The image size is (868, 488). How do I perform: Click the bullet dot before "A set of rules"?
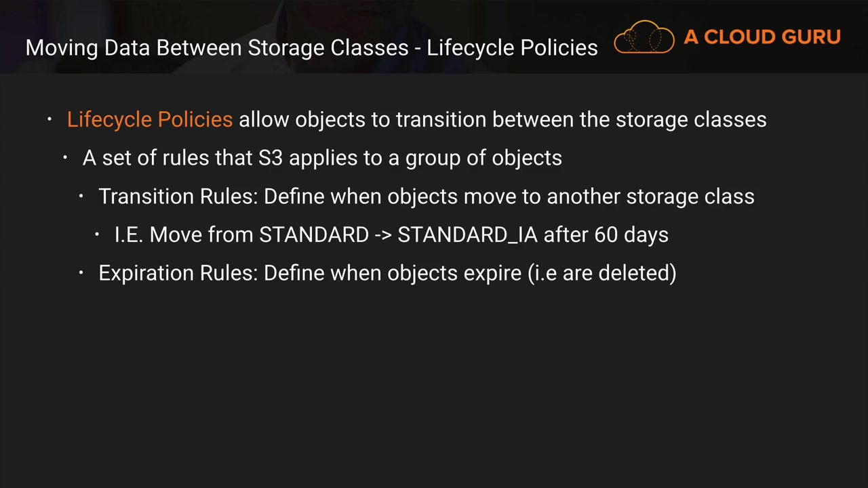coord(65,158)
